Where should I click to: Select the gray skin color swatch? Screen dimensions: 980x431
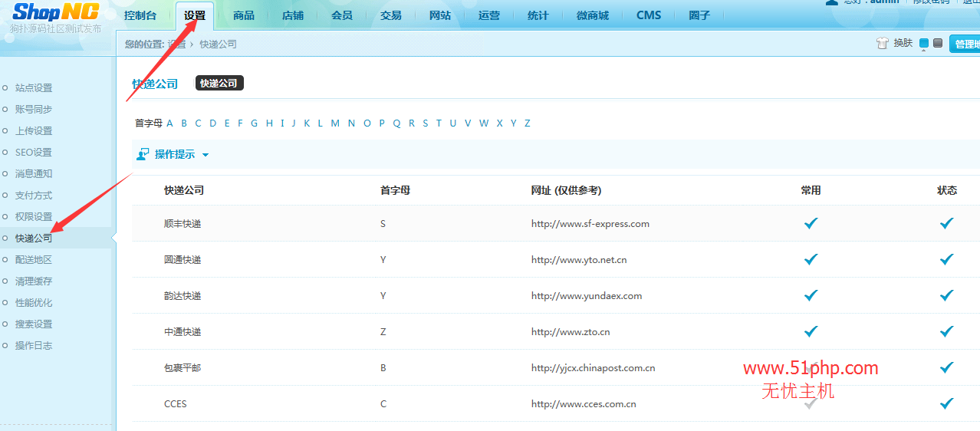[937, 43]
